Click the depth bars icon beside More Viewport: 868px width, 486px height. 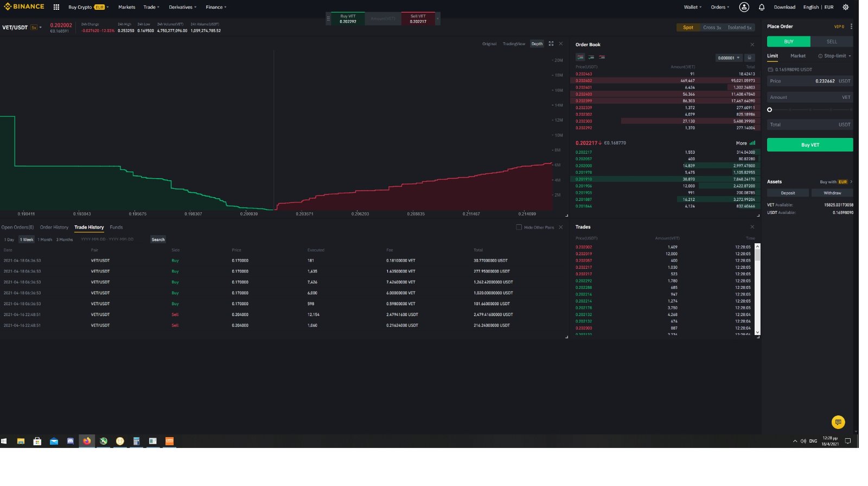pos(752,143)
